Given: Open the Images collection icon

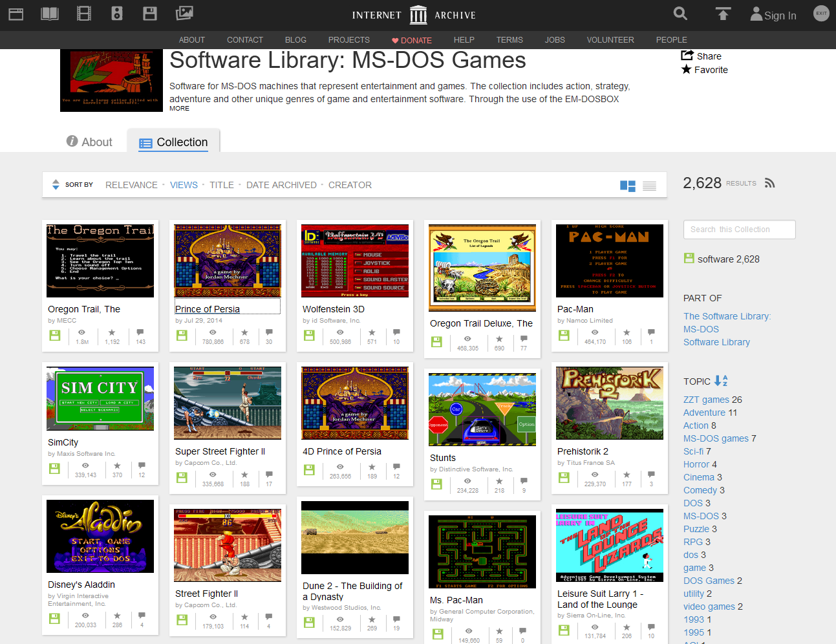Looking at the screenshot, I should [x=184, y=13].
